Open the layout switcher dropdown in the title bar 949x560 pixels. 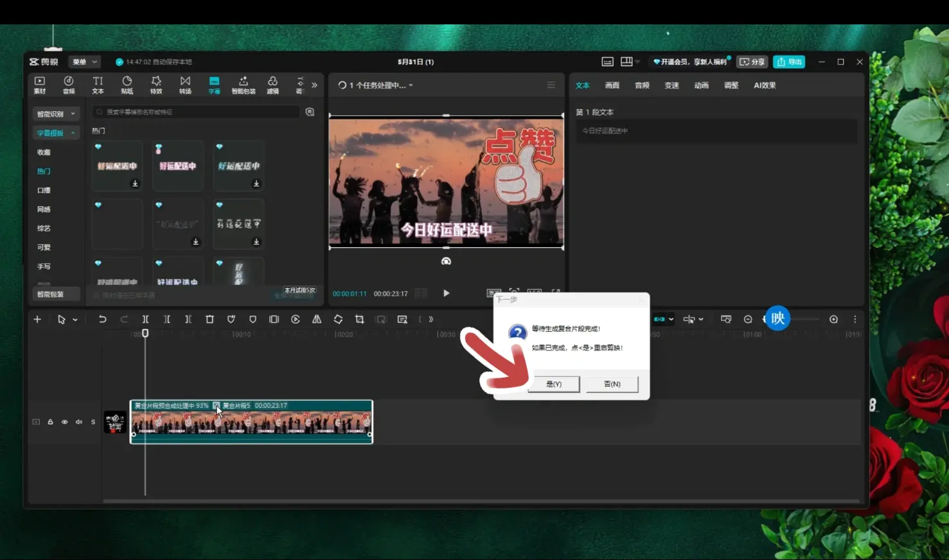637,62
